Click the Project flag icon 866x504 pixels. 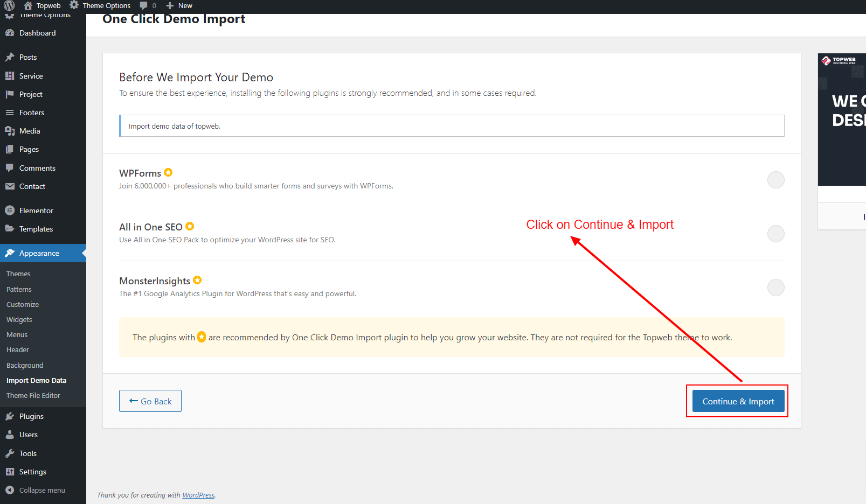[x=10, y=94]
